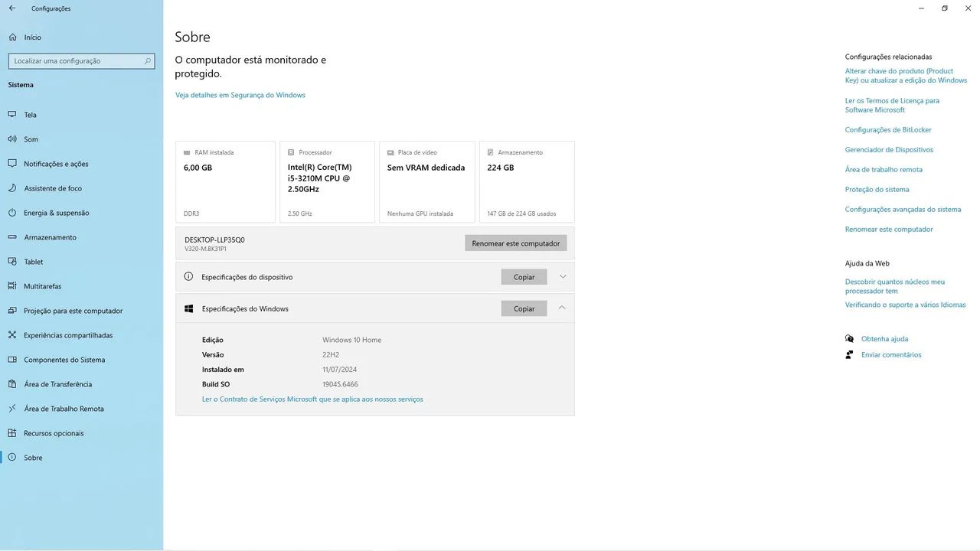The image size is (980, 551).
Task: Open the Armazenamento drive icon
Action: pos(11,237)
